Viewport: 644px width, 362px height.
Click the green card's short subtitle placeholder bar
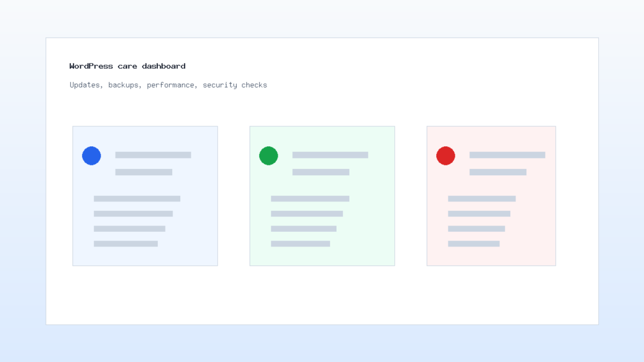coord(321,172)
